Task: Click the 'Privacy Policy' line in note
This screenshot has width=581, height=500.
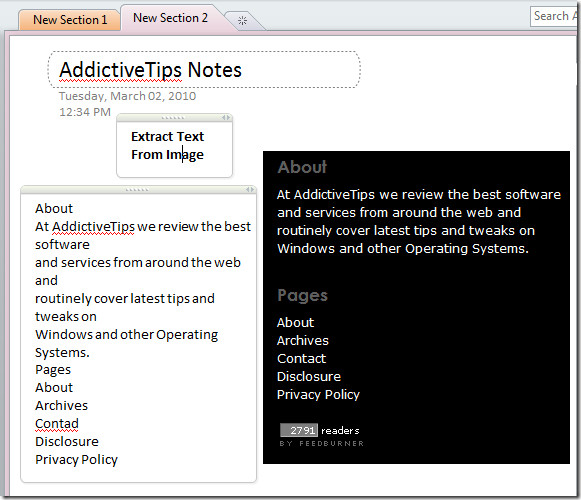Action: (x=76, y=460)
